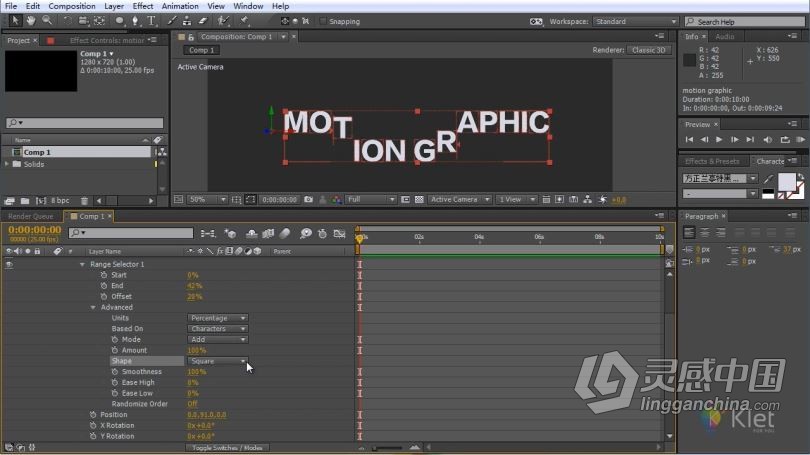Open the Full resolution dropdown

click(x=371, y=199)
